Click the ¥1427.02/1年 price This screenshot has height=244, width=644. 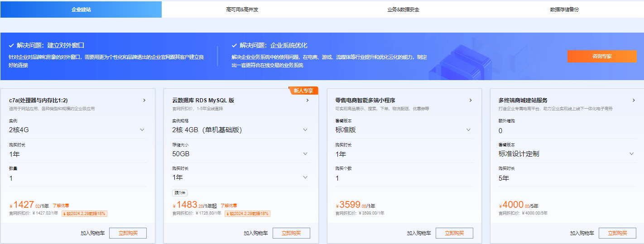coord(29,205)
